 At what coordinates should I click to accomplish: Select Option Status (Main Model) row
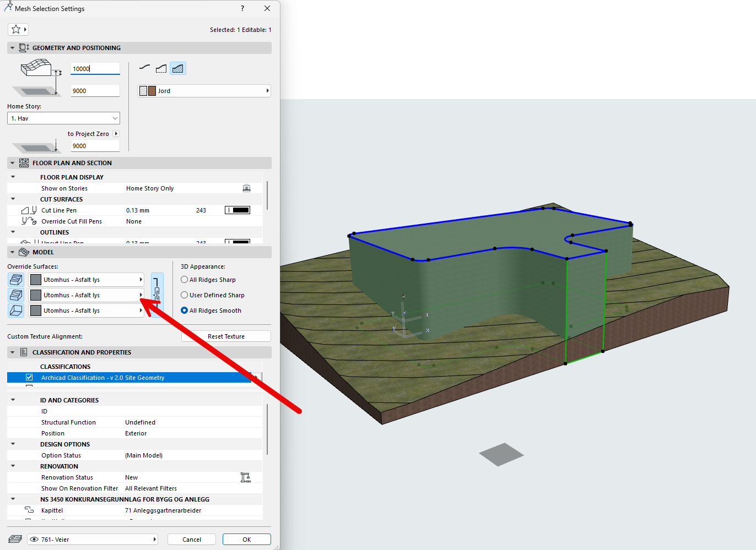pyautogui.click(x=134, y=455)
